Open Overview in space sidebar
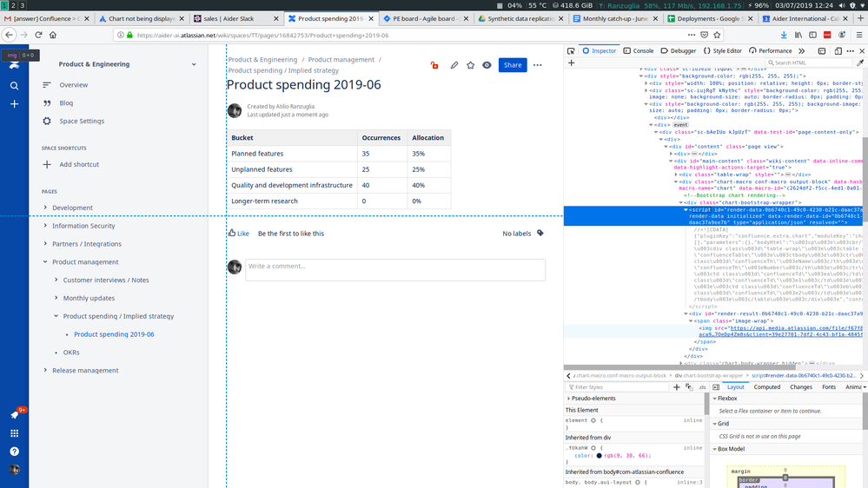Screen dimensions: 868x488 [74, 85]
